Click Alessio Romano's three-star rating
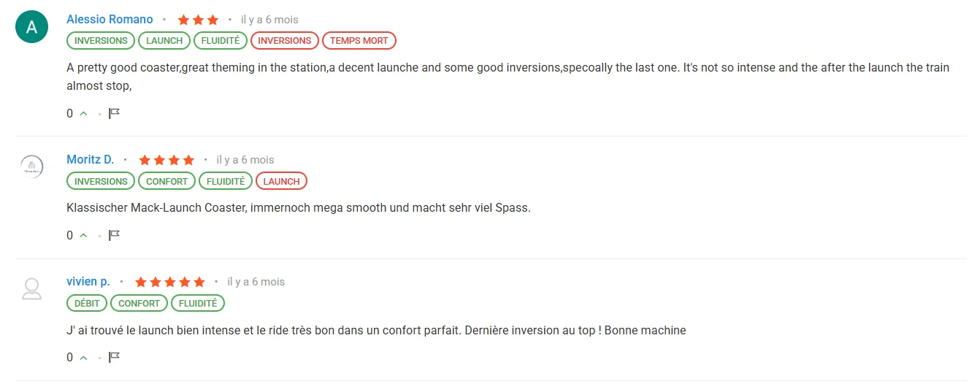980x384 pixels. [x=198, y=20]
